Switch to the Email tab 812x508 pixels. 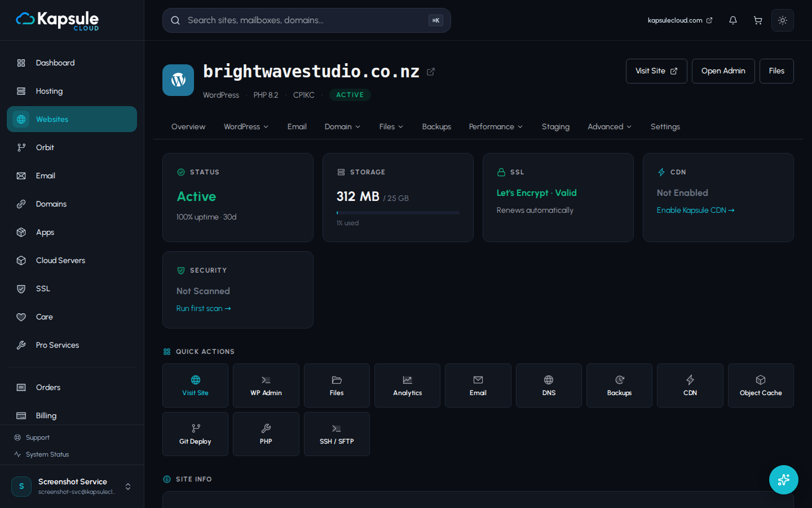[x=297, y=126]
